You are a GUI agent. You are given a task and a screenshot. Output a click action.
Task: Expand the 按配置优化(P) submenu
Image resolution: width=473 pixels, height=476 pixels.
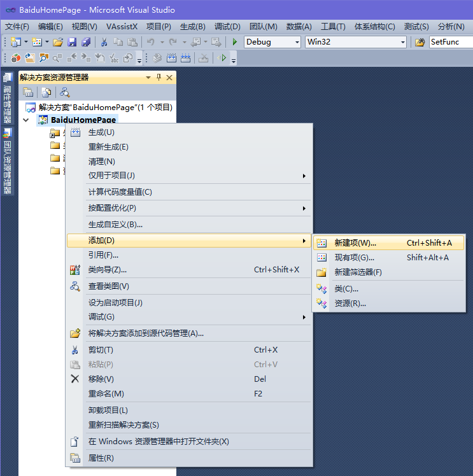[190, 208]
